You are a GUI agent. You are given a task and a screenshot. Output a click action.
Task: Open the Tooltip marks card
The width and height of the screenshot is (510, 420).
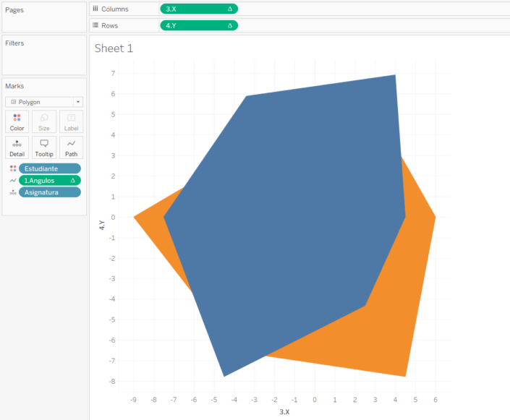tap(44, 147)
